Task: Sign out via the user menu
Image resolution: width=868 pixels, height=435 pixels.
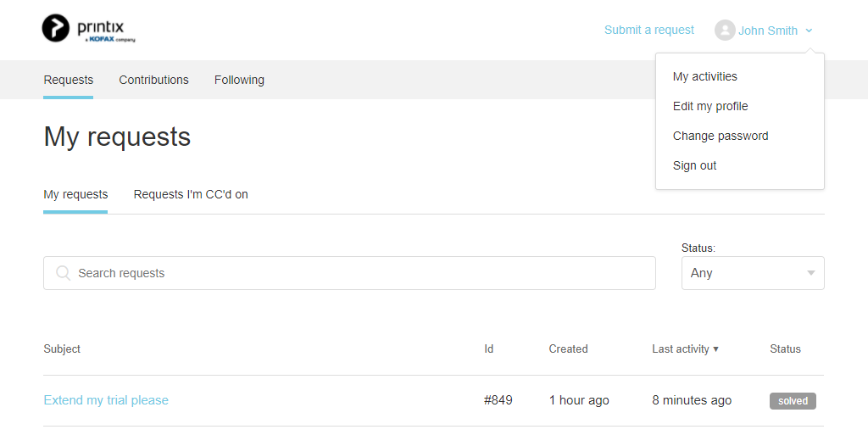Action: point(695,165)
